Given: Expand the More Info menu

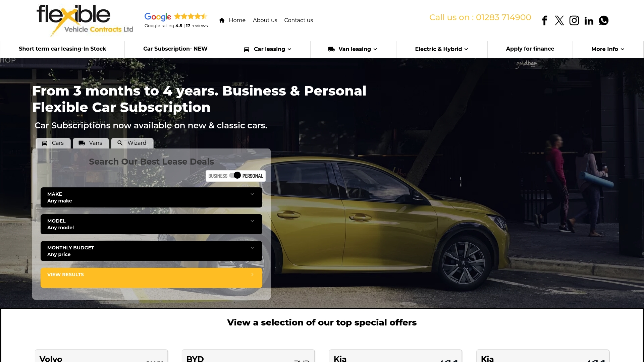Looking at the screenshot, I should (x=608, y=49).
